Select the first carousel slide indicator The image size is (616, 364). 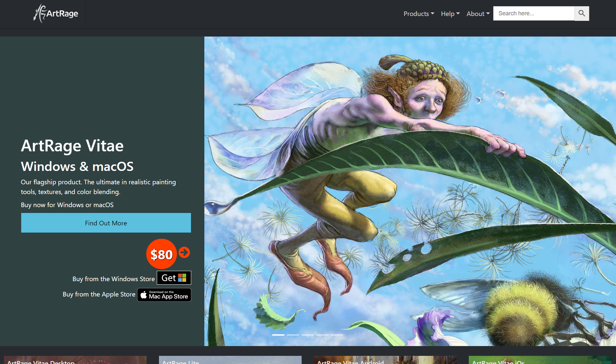click(278, 335)
